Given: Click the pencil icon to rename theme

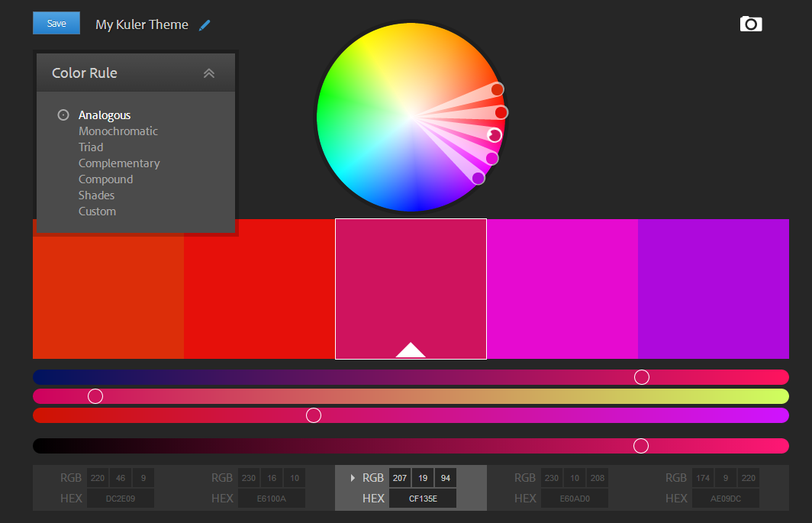Looking at the screenshot, I should [204, 25].
